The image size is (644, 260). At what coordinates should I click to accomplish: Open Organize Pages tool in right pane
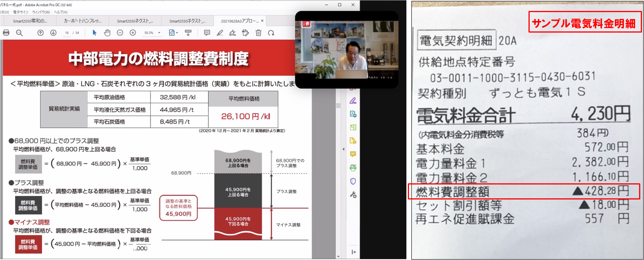(x=353, y=127)
